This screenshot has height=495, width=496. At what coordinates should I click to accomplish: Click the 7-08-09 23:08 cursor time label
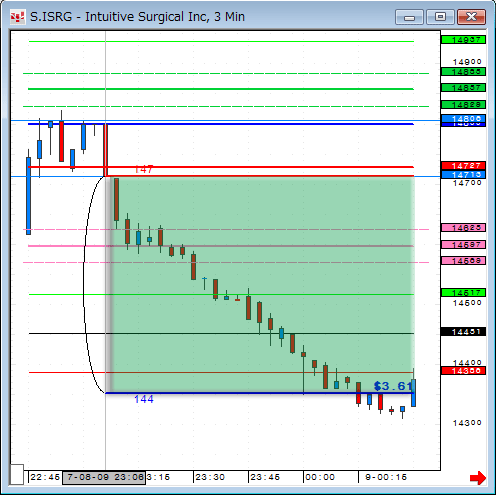point(104,477)
